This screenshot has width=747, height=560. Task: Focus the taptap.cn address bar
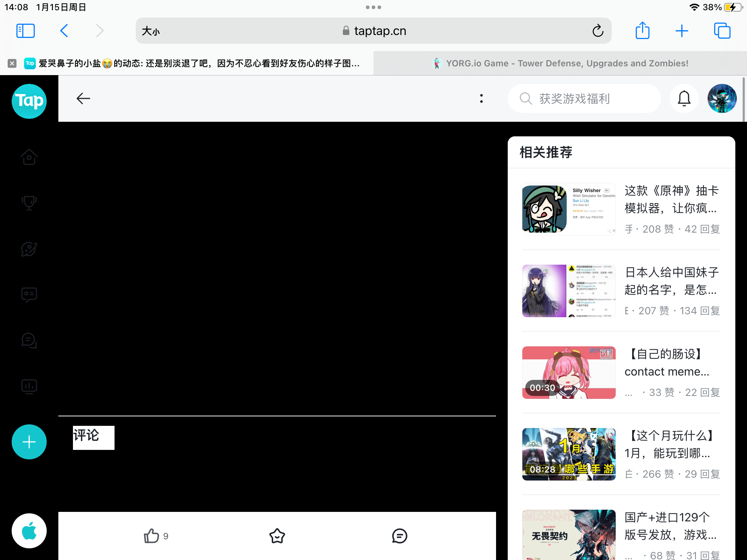(x=373, y=31)
